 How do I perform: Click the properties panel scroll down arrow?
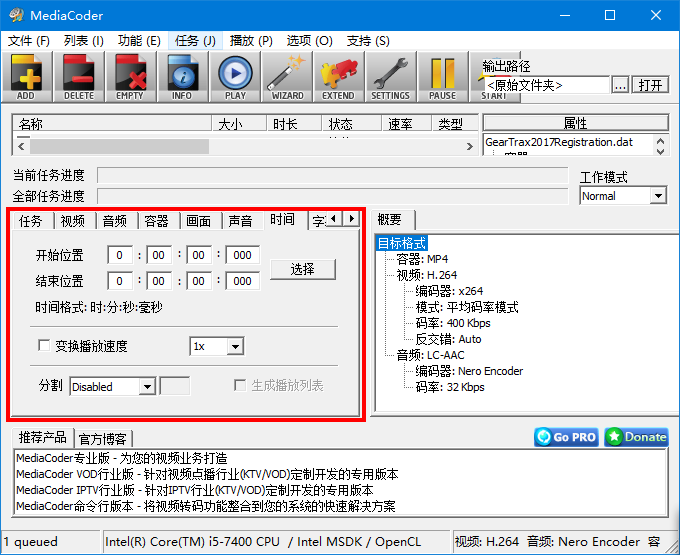(x=660, y=151)
